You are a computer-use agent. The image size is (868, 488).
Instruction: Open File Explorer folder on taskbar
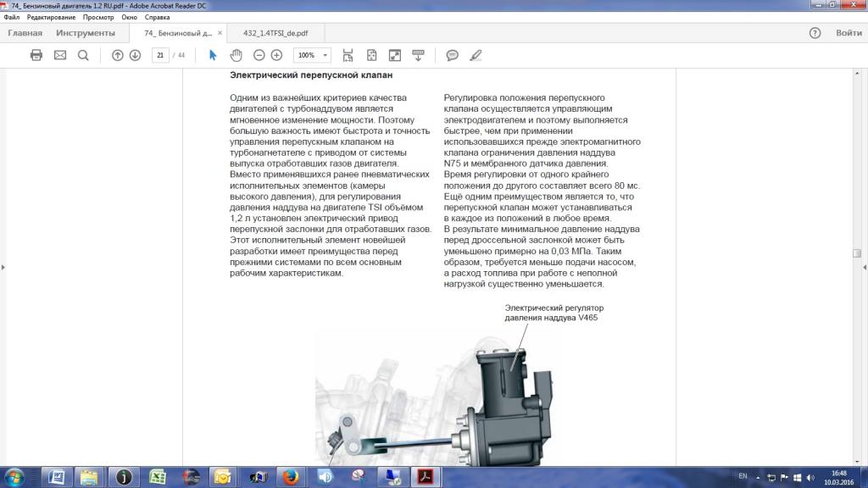coord(89,477)
